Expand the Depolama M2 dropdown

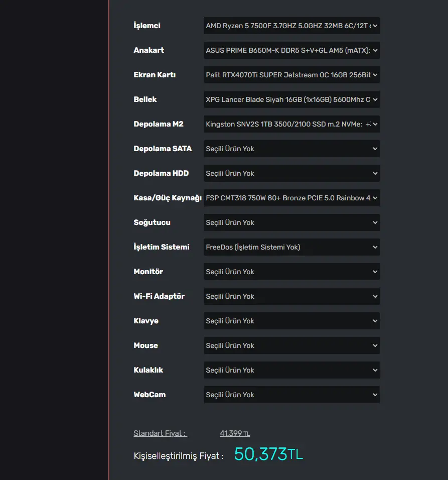(x=292, y=124)
